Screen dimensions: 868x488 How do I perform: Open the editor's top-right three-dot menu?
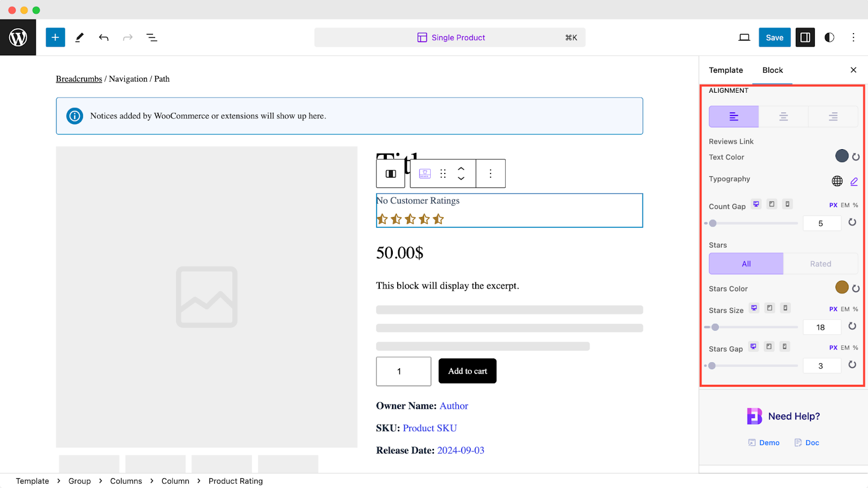point(853,37)
